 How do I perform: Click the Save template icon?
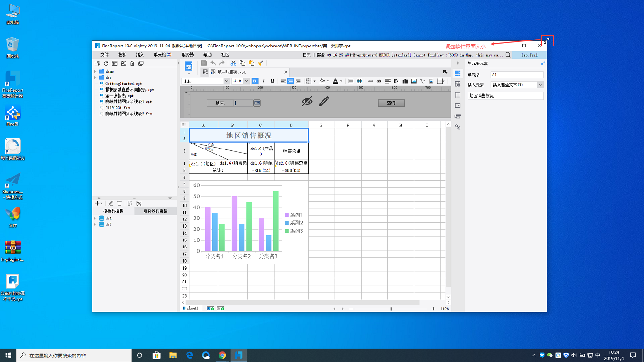click(204, 63)
